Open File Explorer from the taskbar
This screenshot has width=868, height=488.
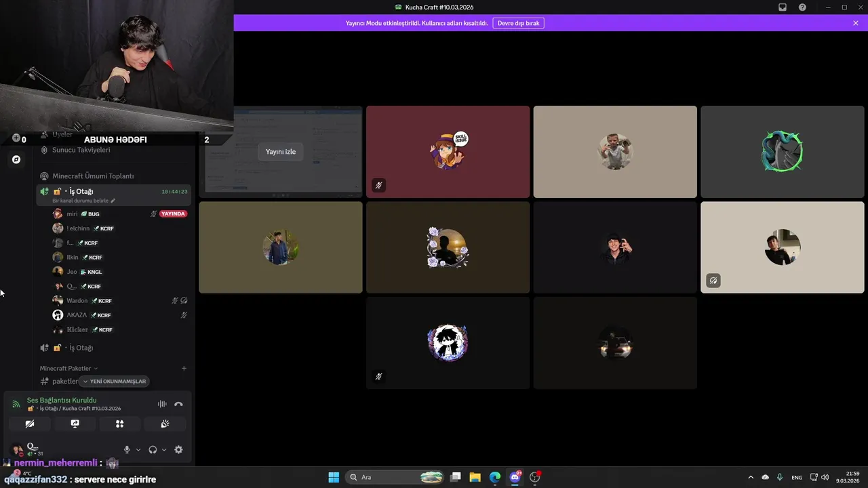click(475, 477)
